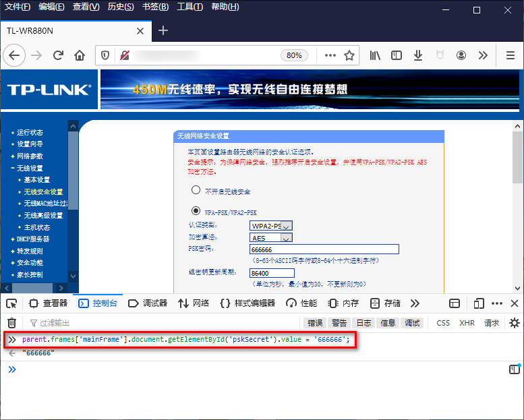
Task: Bookmark this page with the star
Action: 349,55
